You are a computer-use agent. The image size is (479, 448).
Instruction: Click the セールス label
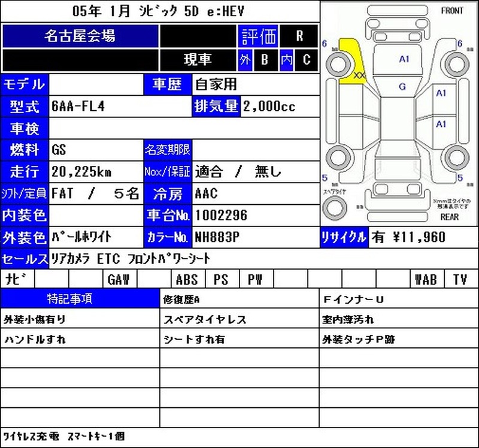point(25,259)
